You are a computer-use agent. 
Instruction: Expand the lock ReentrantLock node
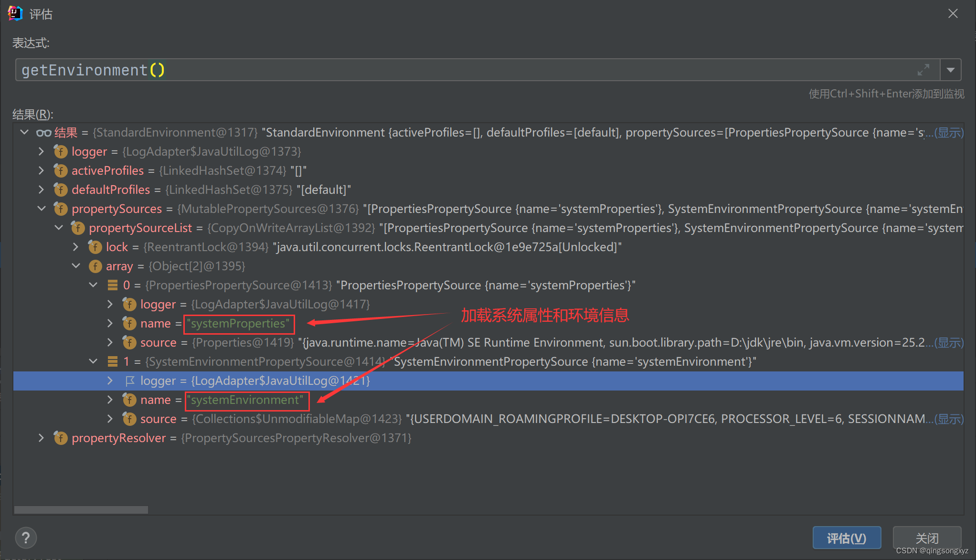tap(76, 247)
